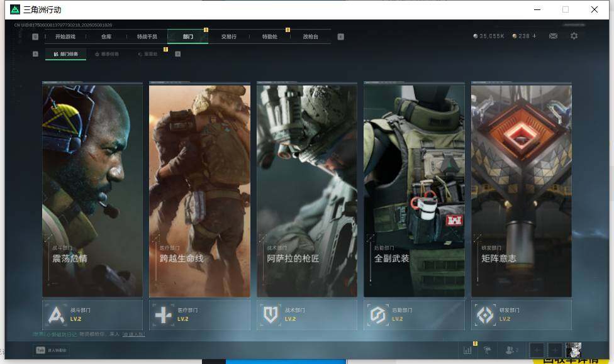Open the settings gear icon
Image resolution: width=614 pixels, height=364 pixels.
pos(574,36)
